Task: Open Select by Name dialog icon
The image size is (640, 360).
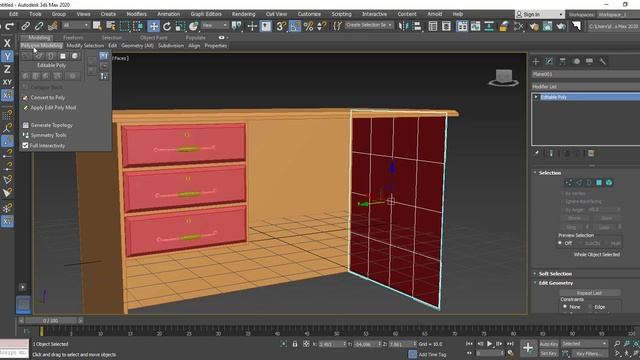Action: (110, 27)
